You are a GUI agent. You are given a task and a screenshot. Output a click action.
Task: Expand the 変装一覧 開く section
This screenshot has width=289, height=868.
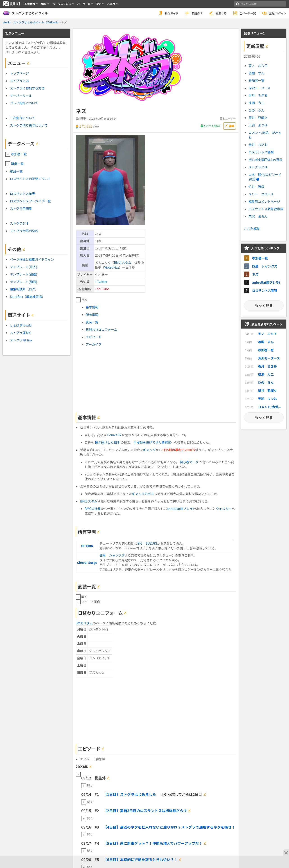tap(78, 597)
